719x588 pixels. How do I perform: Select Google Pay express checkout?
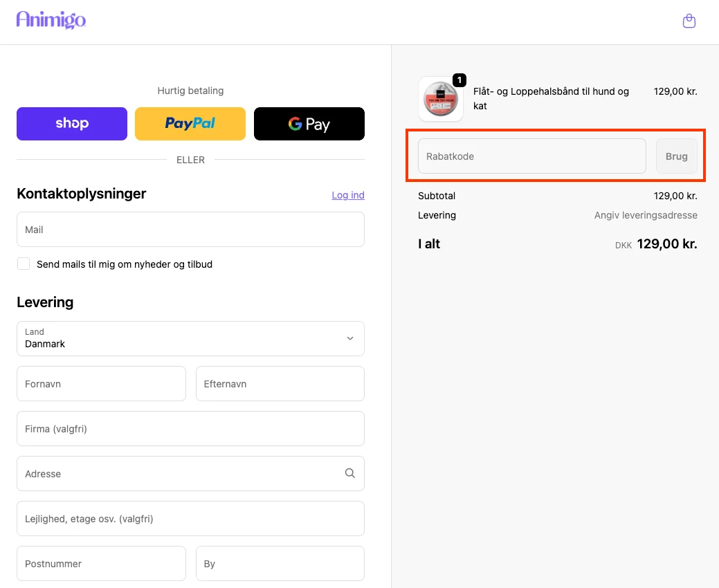pos(309,124)
